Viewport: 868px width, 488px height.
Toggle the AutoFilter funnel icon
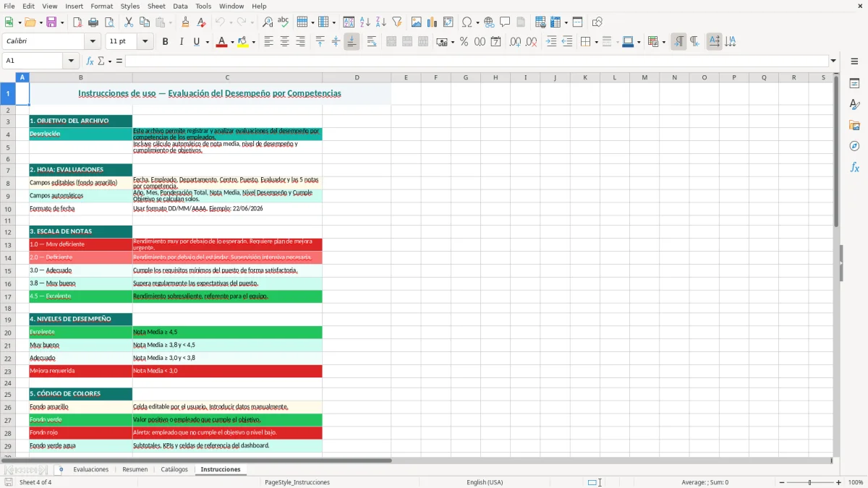(x=396, y=22)
